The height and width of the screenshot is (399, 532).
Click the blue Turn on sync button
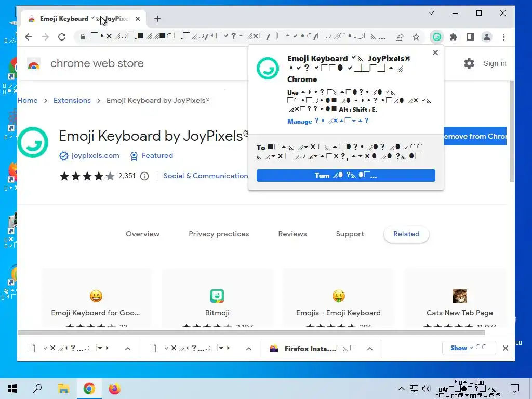345,176
